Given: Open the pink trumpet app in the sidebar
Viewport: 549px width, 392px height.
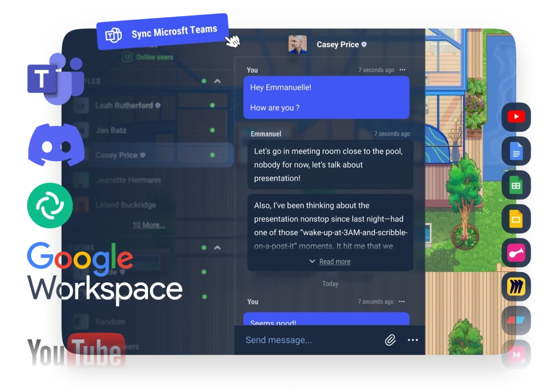Looking at the screenshot, I should (x=516, y=253).
